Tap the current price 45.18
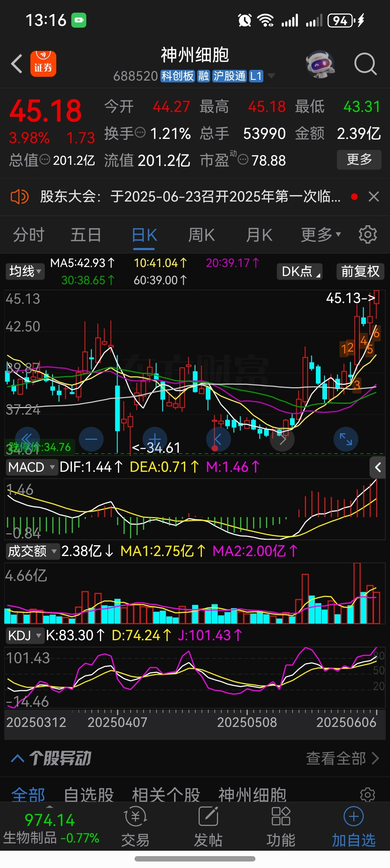 45,110
